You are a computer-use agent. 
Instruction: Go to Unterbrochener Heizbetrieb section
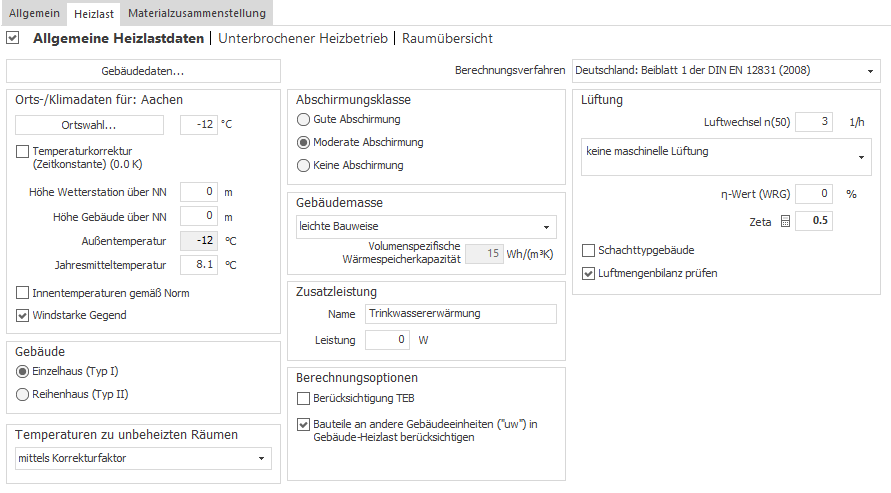(303, 38)
